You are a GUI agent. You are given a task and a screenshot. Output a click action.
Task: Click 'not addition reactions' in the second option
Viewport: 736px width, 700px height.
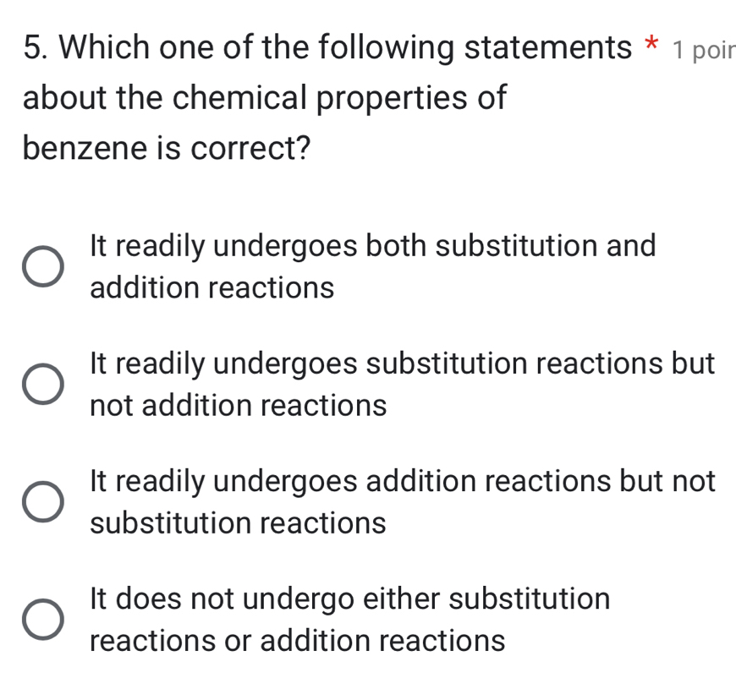(238, 406)
